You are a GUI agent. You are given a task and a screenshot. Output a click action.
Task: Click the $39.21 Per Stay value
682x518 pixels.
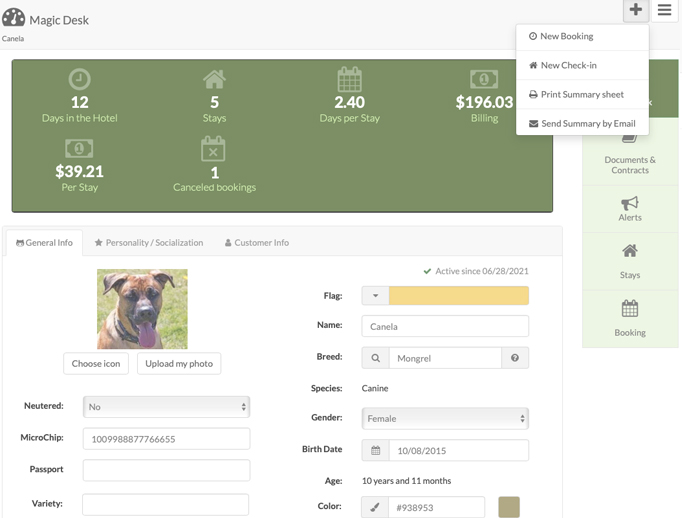(79, 171)
